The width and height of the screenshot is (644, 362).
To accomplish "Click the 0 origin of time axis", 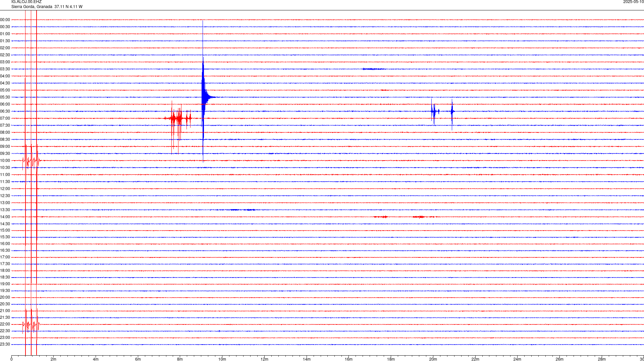I will click(x=11, y=359).
